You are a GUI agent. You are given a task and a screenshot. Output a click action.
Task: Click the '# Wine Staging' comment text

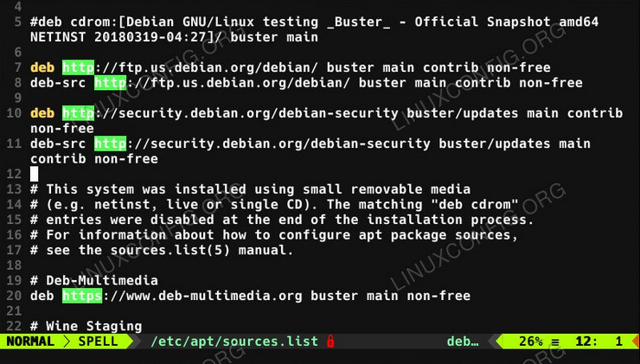point(86,326)
